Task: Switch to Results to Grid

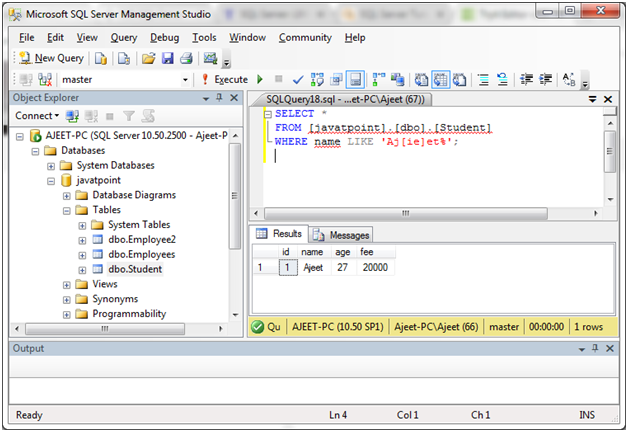Action: tap(441, 80)
